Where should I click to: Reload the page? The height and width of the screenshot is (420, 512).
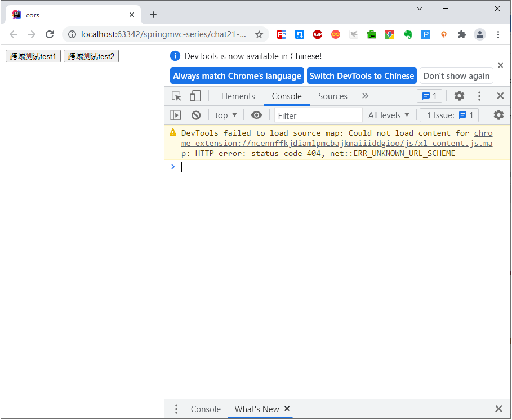tap(50, 34)
